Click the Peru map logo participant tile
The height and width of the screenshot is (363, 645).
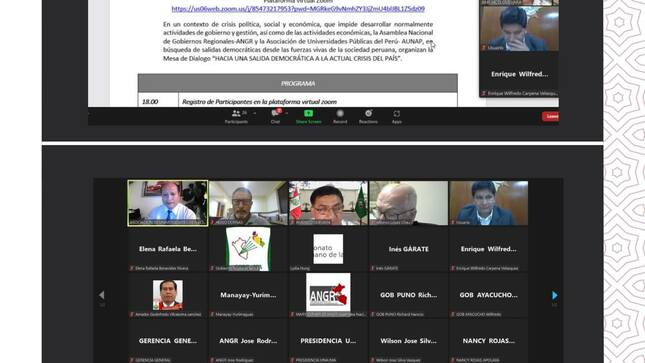point(248,249)
